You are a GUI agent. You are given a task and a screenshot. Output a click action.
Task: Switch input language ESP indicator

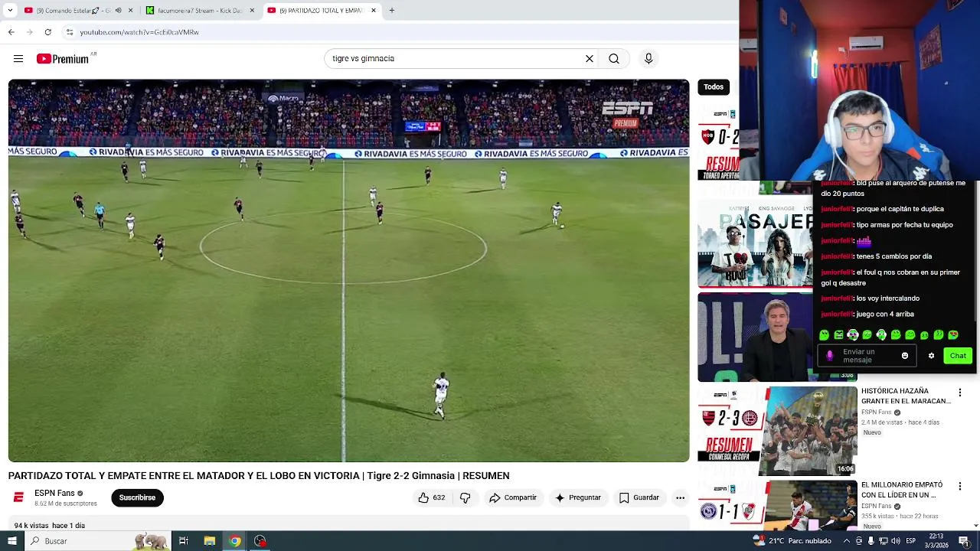pyautogui.click(x=910, y=541)
